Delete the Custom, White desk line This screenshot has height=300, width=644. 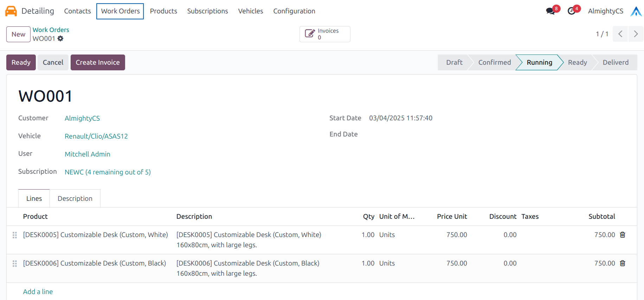(x=622, y=235)
